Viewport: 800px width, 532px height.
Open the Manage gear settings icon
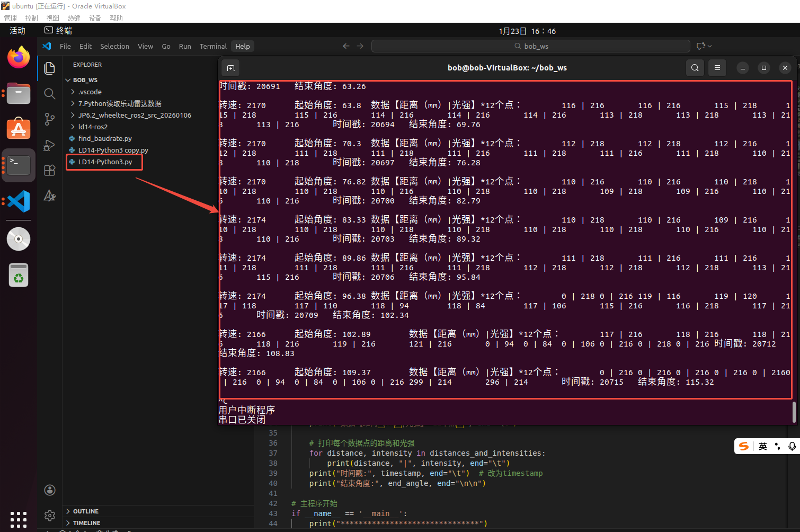pyautogui.click(x=50, y=515)
